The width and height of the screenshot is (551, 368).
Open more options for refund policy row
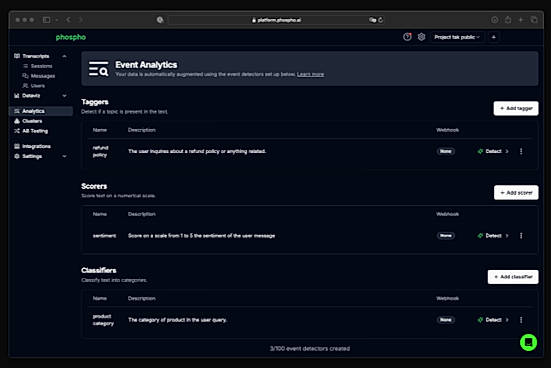point(521,151)
